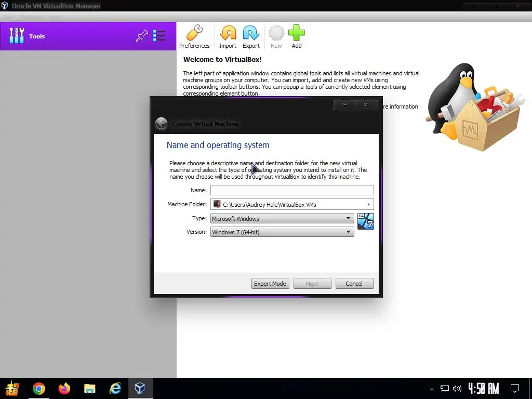Image resolution: width=532 pixels, height=399 pixels.
Task: Click the VirtualBox taskbar icon
Action: (x=140, y=389)
